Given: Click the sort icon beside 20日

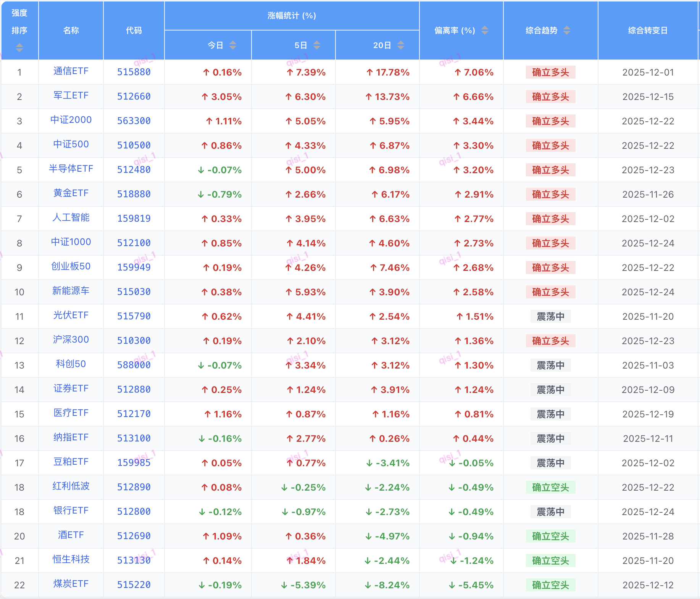Looking at the screenshot, I should point(400,45).
